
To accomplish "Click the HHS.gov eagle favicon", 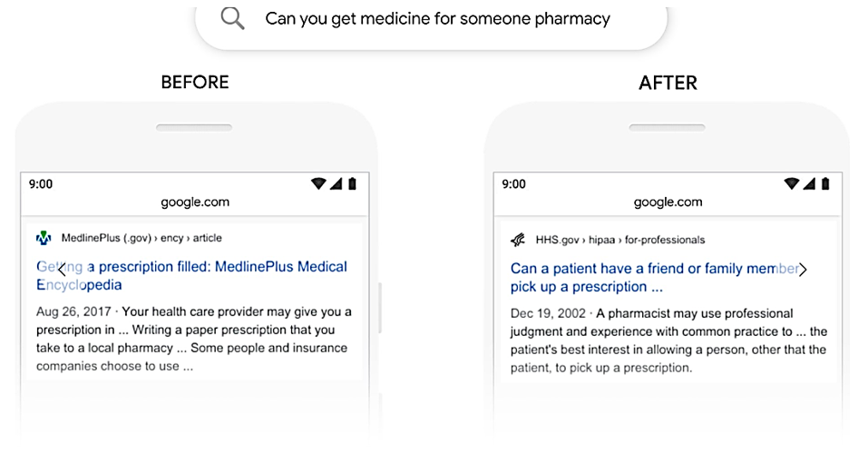I will pyautogui.click(x=518, y=240).
